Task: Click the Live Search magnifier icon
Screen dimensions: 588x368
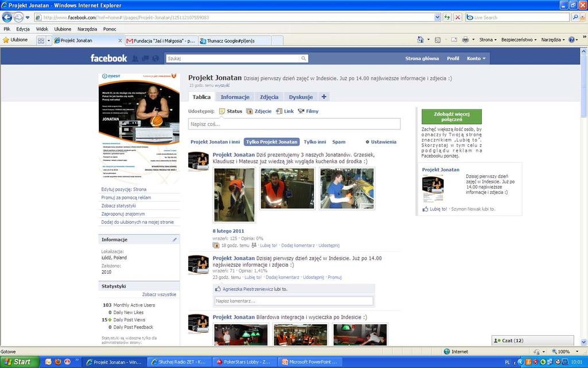Action: 575,17
